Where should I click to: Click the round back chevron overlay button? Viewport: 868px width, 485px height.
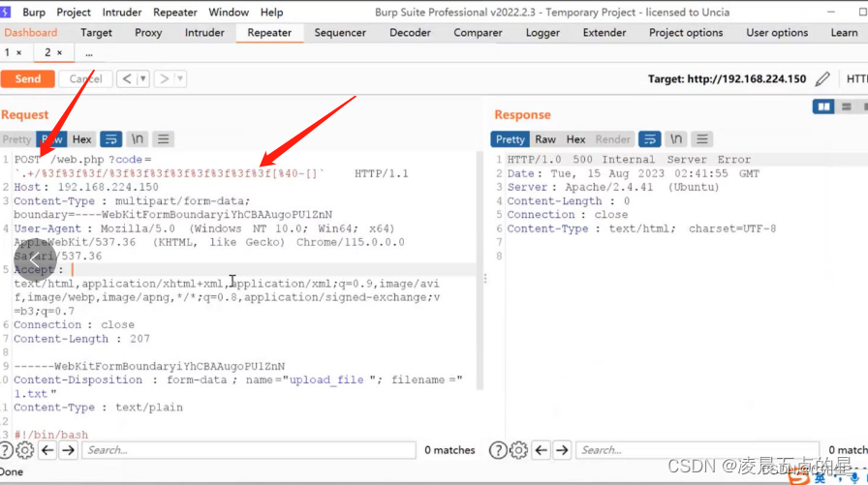[x=35, y=259]
